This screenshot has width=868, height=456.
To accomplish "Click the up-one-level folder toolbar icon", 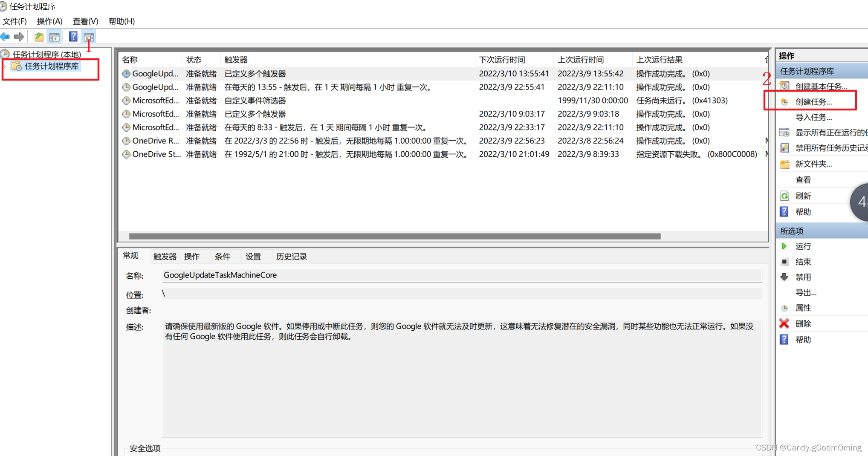I will point(39,37).
